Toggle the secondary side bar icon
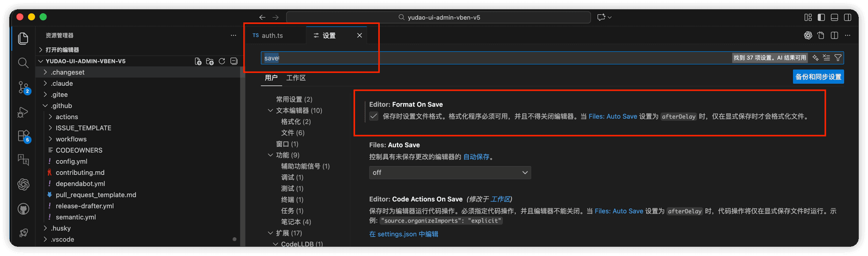This screenshot has width=868, height=256. [x=848, y=17]
